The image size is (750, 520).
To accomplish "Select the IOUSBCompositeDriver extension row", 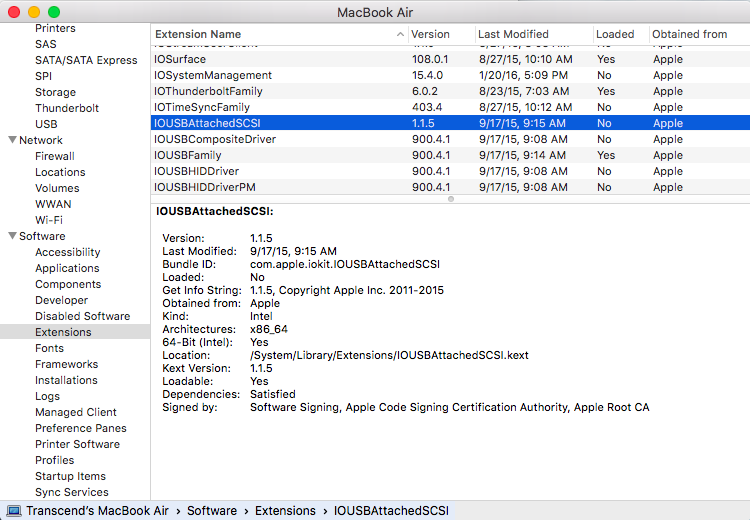I will pyautogui.click(x=450, y=139).
